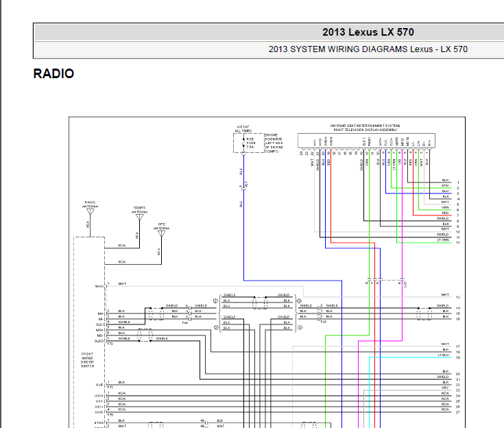Click the GPS antenna triangle symbol
Screen dimensions: 504x428
pyautogui.click(x=162, y=233)
